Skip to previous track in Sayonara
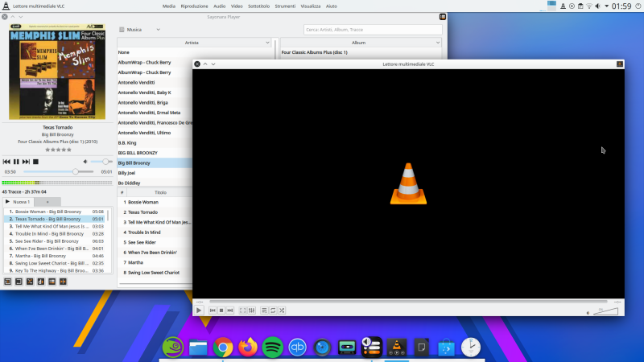Viewport: 644px width, 362px height. tap(6, 162)
